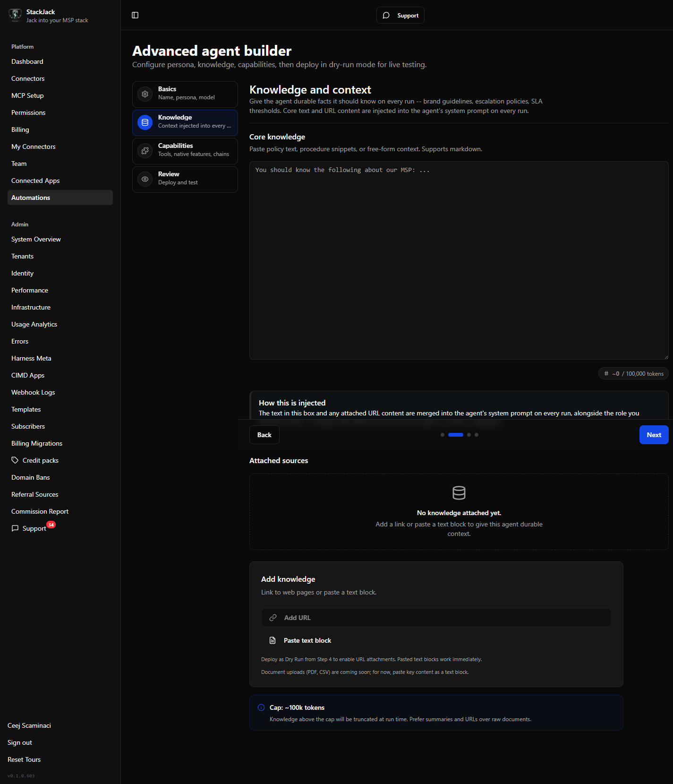
Task: Click the Ceej Scaminaci user name
Action: (x=29, y=725)
